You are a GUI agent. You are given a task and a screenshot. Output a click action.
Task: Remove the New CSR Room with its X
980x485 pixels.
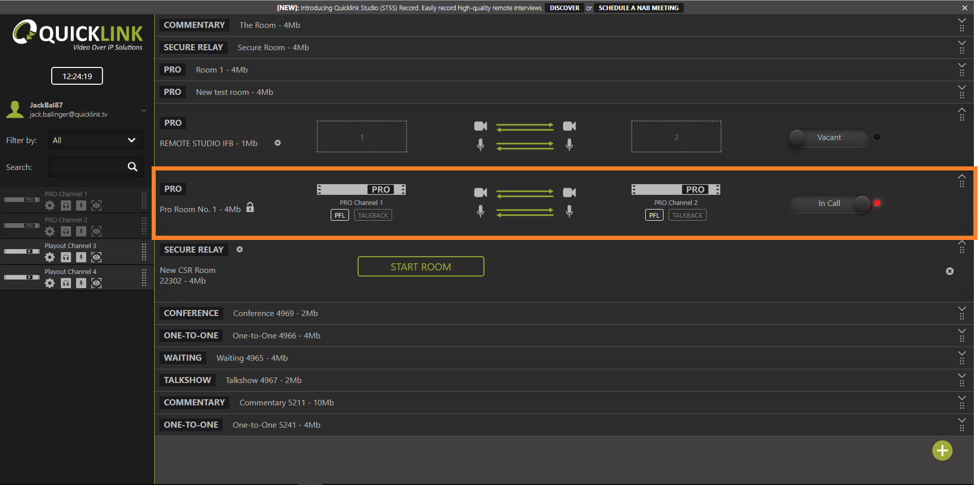[x=950, y=271]
